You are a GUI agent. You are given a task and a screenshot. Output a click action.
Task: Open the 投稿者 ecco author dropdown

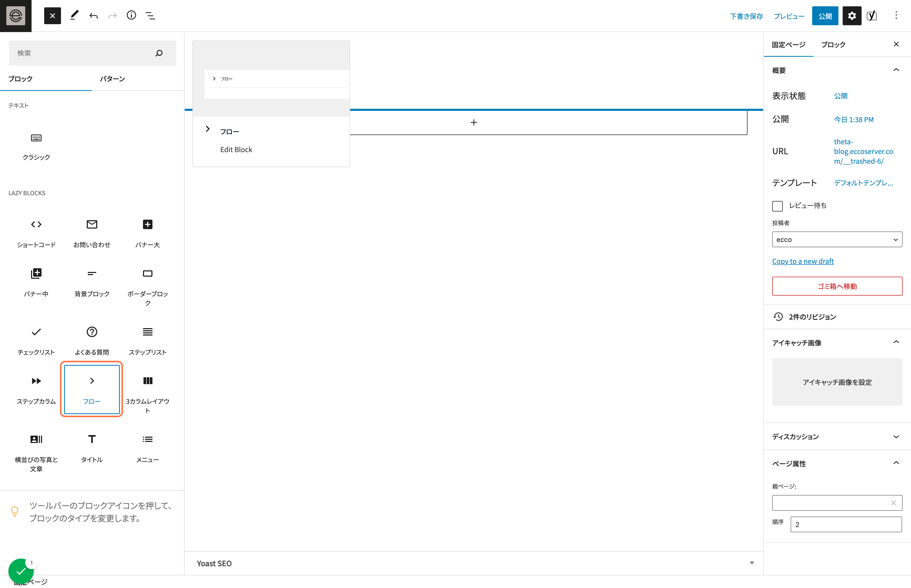[837, 239]
